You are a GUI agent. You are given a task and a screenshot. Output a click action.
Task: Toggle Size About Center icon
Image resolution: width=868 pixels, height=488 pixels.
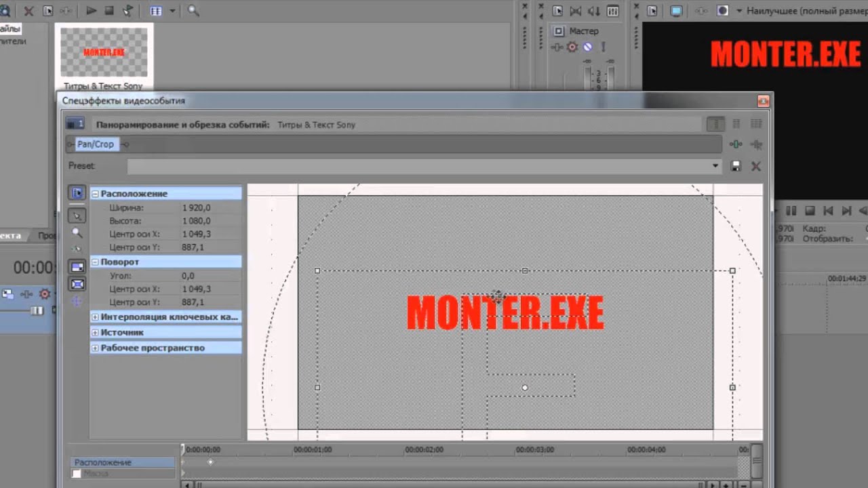[x=77, y=284]
